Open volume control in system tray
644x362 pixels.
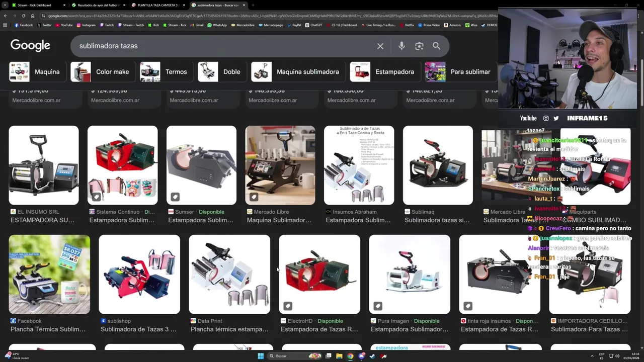(617, 356)
